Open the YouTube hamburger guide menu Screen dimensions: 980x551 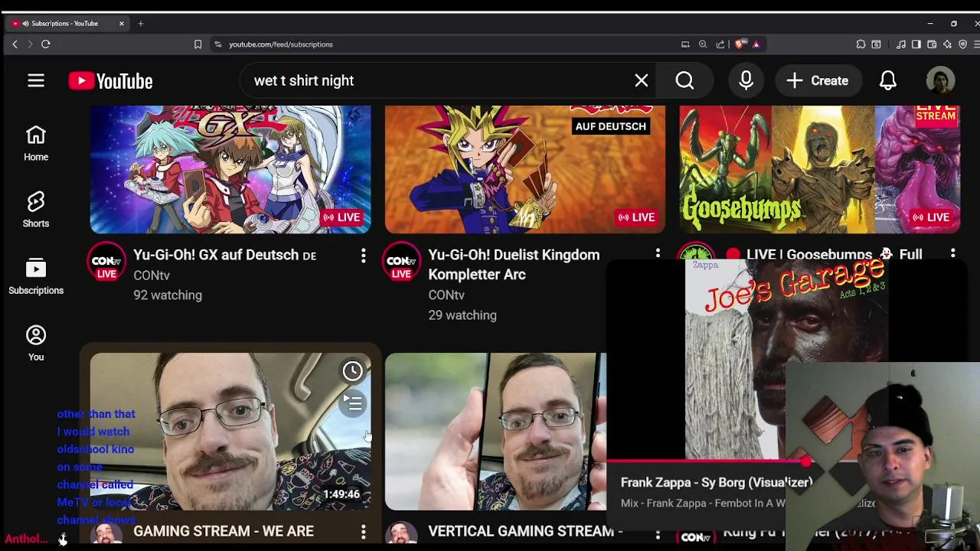point(36,81)
